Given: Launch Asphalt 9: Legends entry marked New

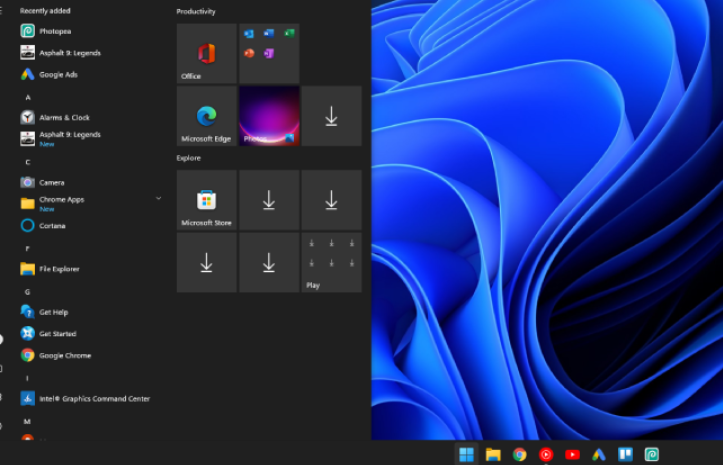Looking at the screenshot, I should point(90,138).
